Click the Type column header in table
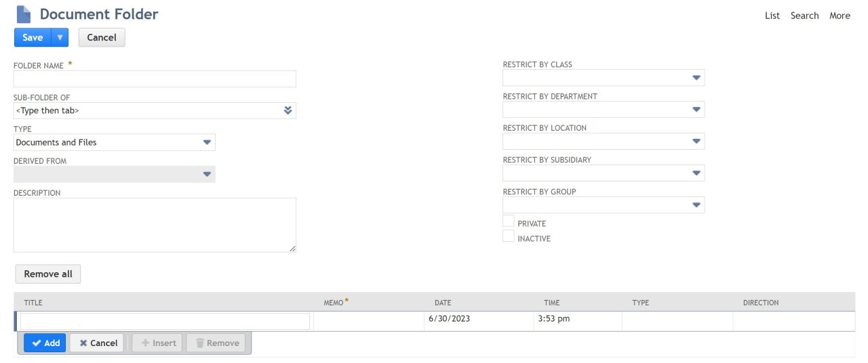This screenshot has width=868, height=363. click(x=640, y=303)
